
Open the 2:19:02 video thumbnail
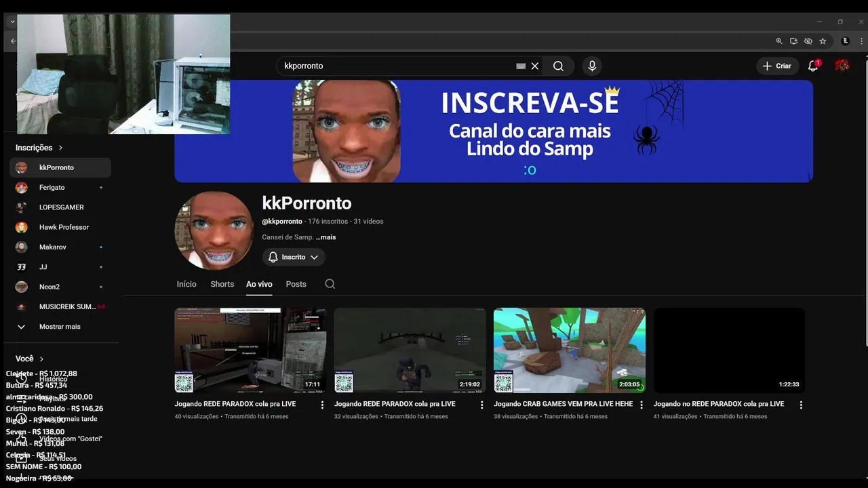coord(410,350)
